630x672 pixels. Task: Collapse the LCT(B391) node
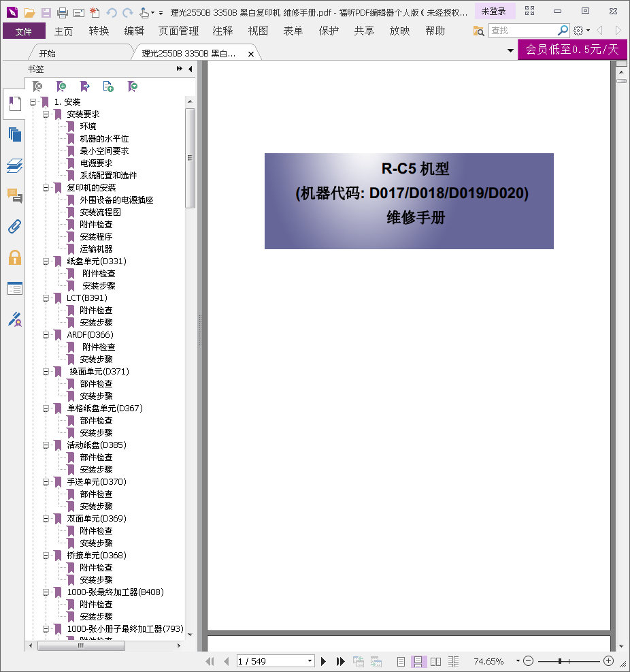[x=46, y=298]
